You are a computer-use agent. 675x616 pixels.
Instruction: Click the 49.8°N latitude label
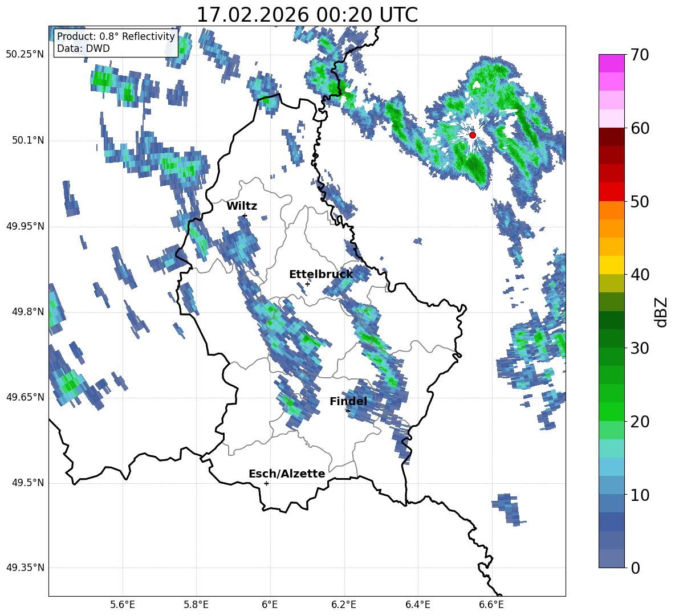pos(28,312)
